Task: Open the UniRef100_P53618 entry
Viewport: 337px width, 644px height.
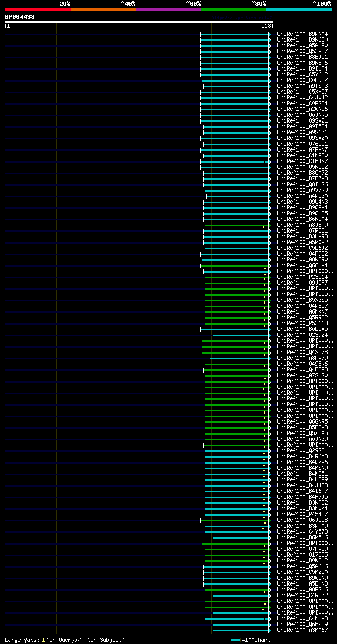Action: tap(302, 323)
